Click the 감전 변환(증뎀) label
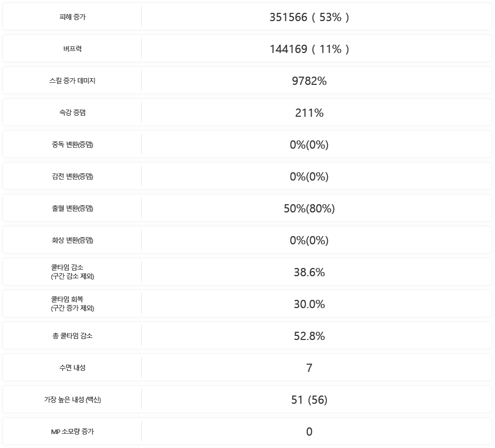495x448 pixels. point(72,176)
